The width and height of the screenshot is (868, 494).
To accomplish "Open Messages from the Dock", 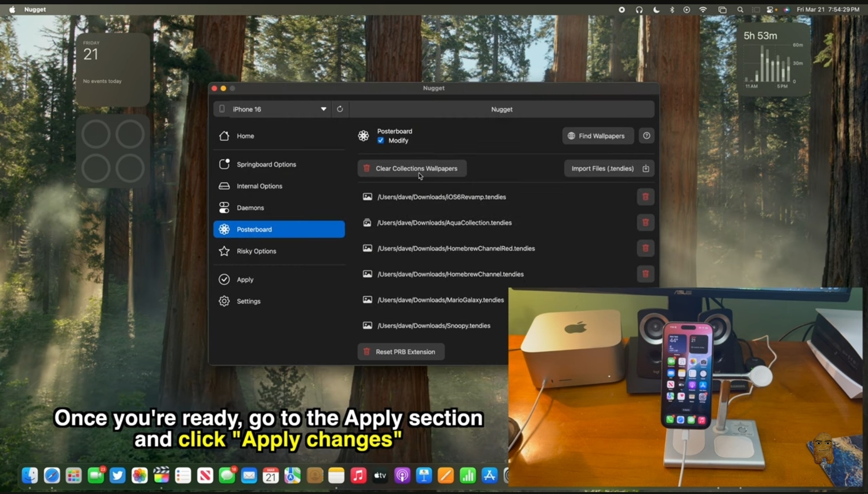I will pos(227,476).
